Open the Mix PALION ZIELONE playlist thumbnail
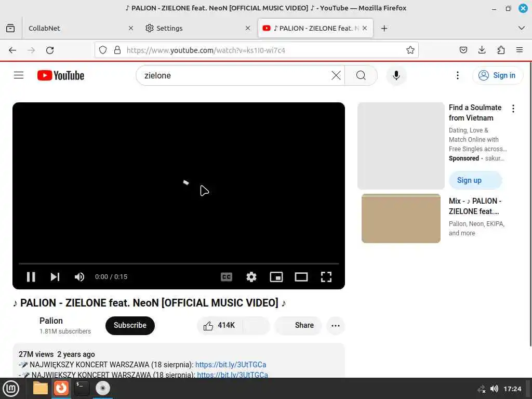This screenshot has width=532, height=399. click(401, 218)
